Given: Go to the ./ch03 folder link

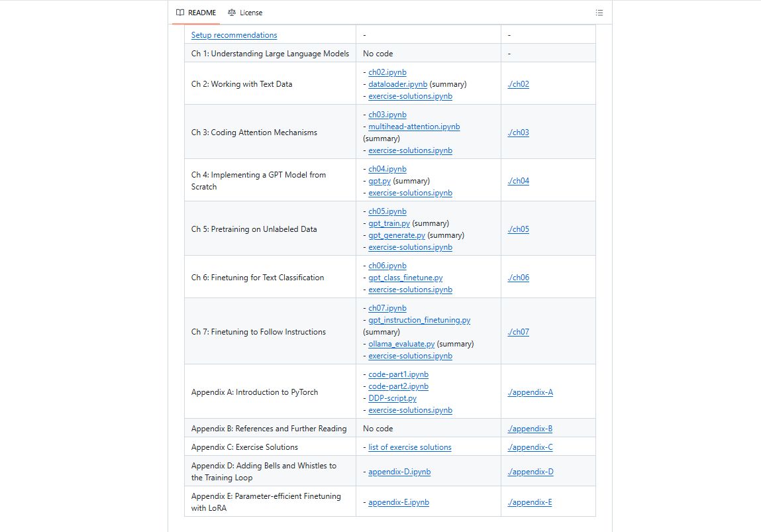Looking at the screenshot, I should click(519, 133).
